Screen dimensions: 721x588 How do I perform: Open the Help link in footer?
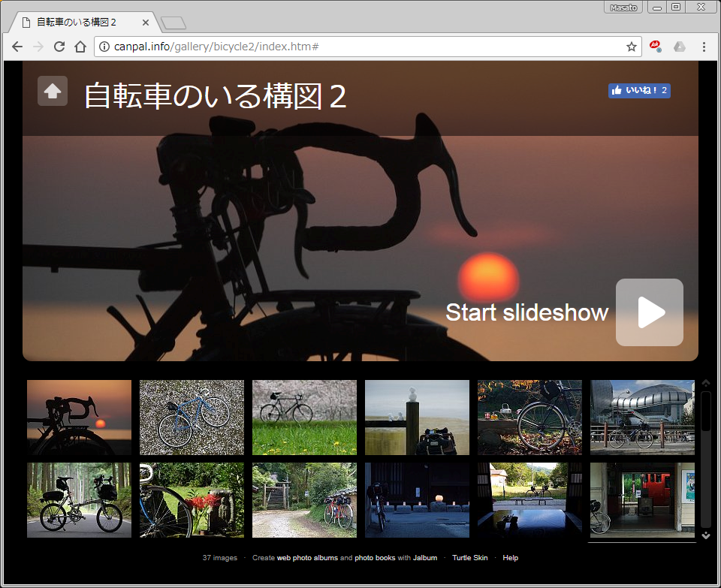click(511, 558)
